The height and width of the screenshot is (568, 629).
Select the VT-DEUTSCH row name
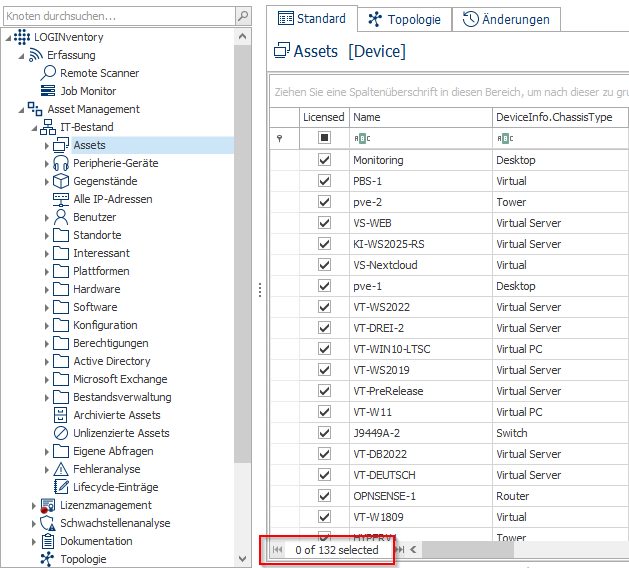384,475
